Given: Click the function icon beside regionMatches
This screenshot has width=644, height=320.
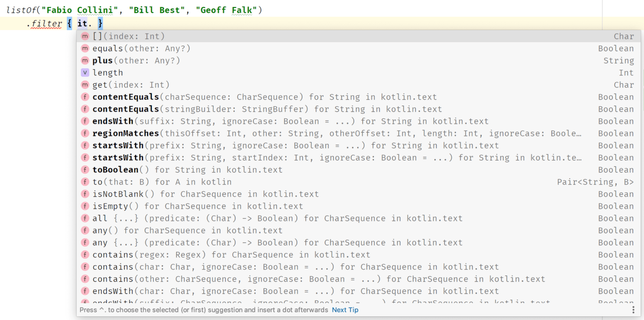Looking at the screenshot, I should point(85,133).
